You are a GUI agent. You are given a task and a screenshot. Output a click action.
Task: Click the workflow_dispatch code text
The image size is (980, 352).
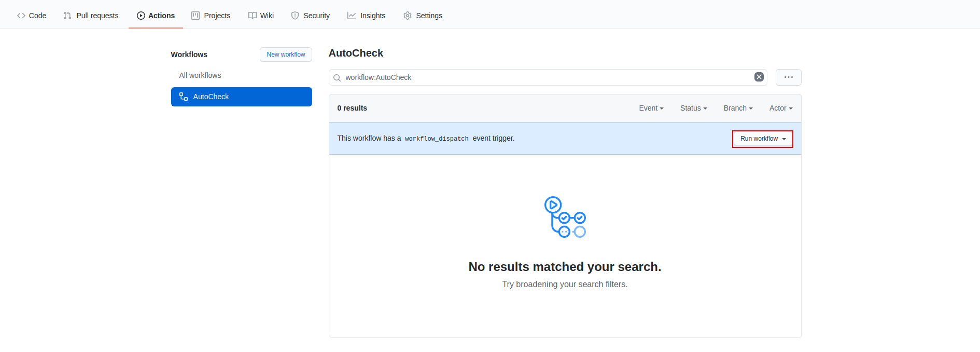pyautogui.click(x=437, y=139)
